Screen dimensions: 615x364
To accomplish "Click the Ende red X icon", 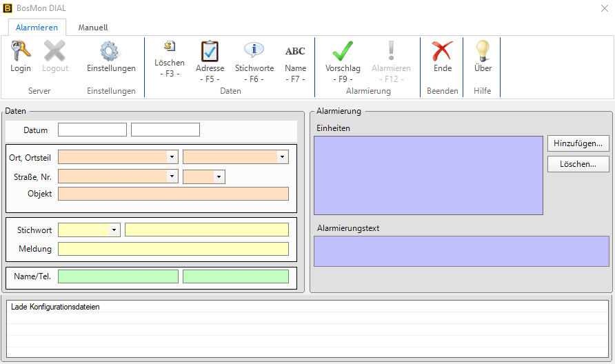I will point(442,52).
